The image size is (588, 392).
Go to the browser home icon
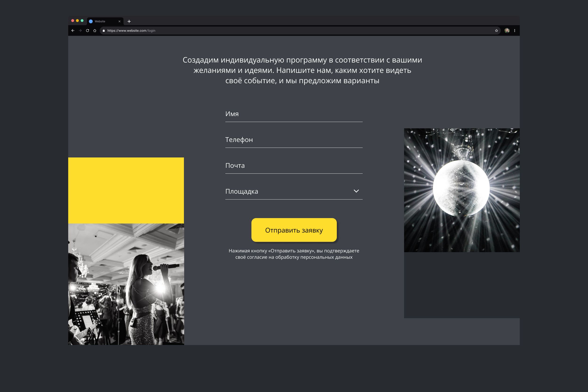(x=95, y=31)
